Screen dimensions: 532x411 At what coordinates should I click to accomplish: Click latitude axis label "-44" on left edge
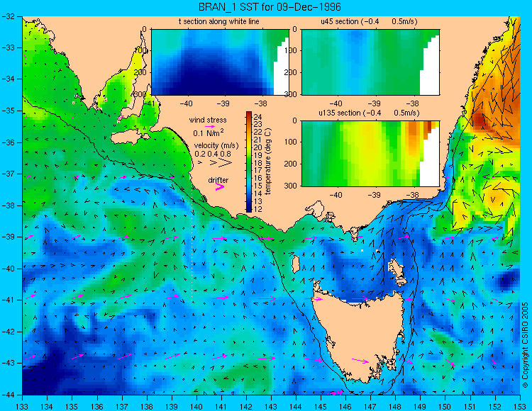8,395
